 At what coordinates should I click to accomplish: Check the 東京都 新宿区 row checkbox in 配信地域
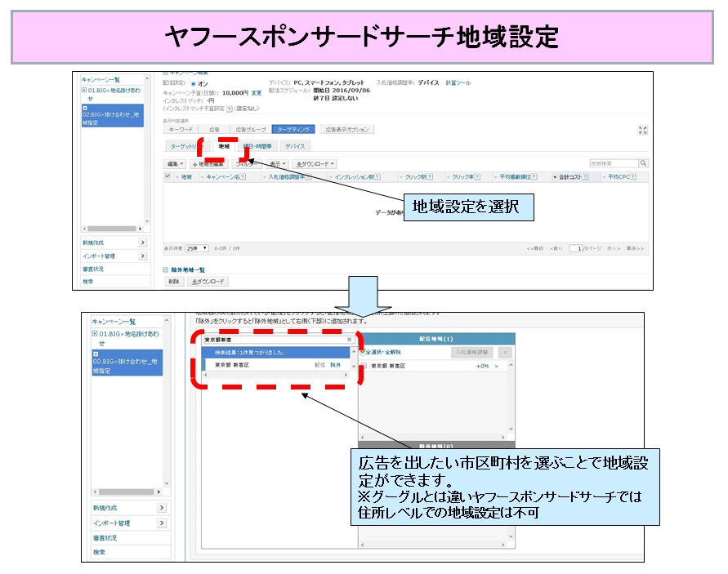point(364,366)
